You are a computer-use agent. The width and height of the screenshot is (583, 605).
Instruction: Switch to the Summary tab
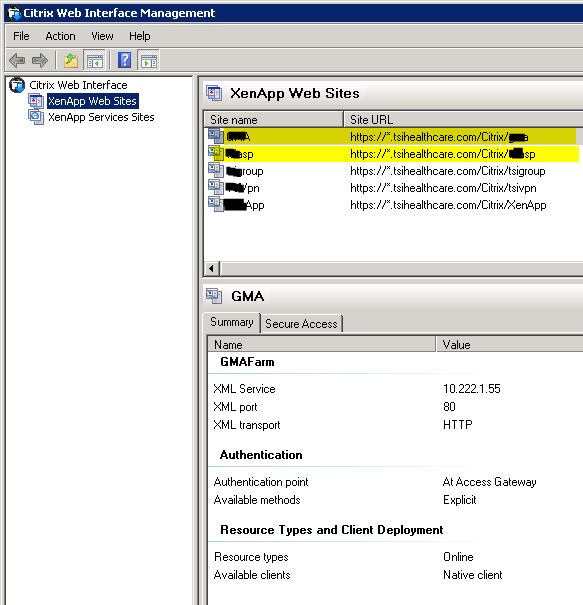(x=232, y=322)
